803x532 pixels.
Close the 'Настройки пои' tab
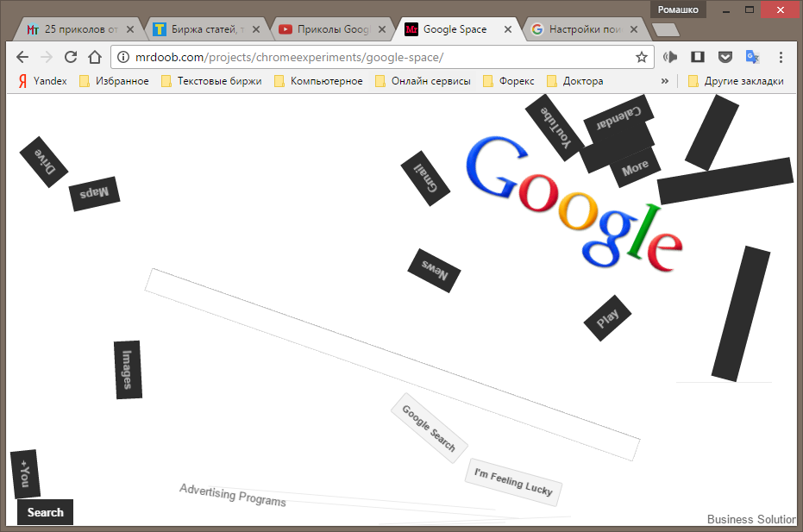(634, 29)
